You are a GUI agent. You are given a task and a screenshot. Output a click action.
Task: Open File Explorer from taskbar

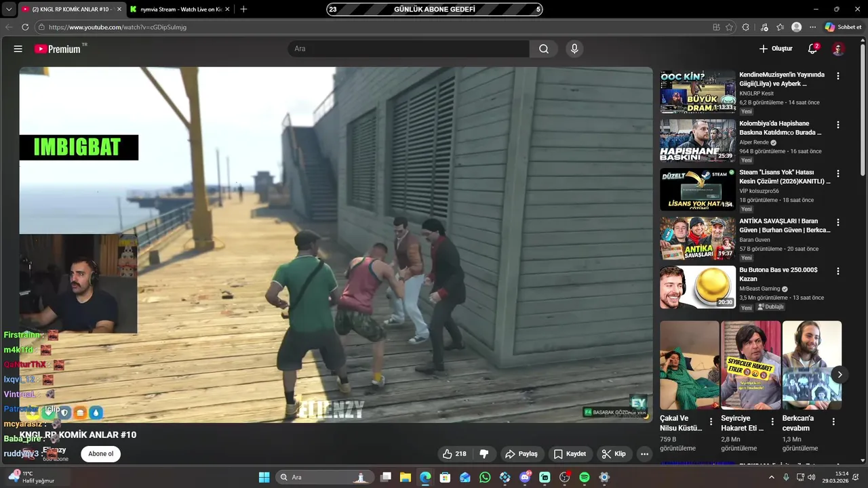point(405,477)
